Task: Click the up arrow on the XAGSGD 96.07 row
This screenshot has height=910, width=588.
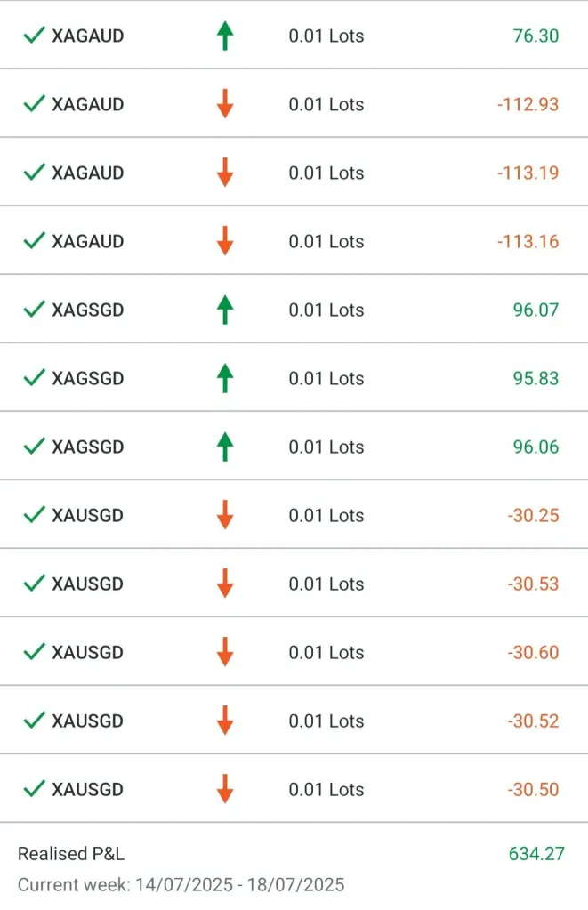Action: (x=225, y=310)
